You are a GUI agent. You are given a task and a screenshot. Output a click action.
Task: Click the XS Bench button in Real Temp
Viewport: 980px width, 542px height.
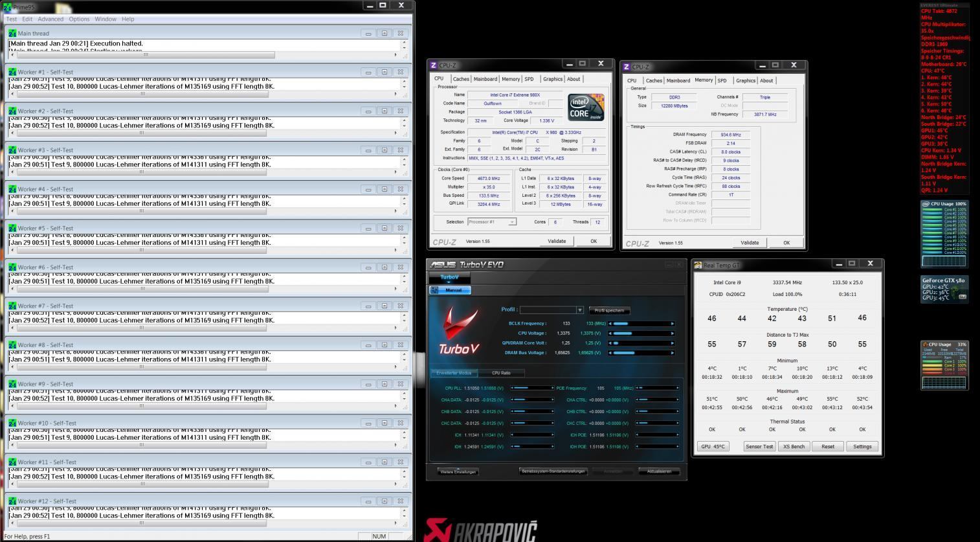coord(794,446)
